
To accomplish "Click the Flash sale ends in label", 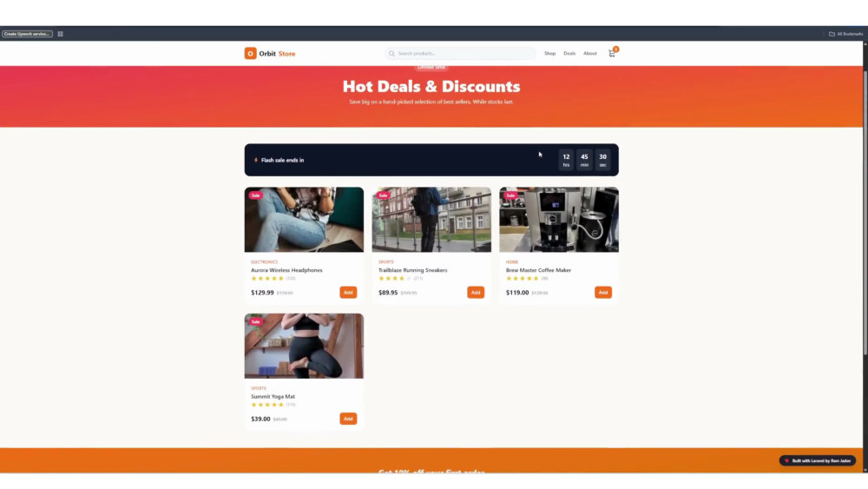I will (282, 160).
